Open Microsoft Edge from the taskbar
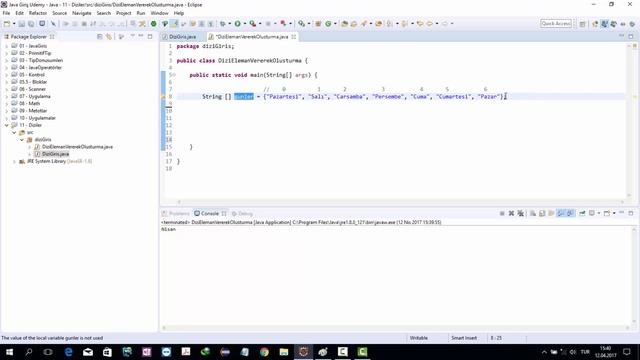Image resolution: width=640 pixels, height=360 pixels. (68, 352)
